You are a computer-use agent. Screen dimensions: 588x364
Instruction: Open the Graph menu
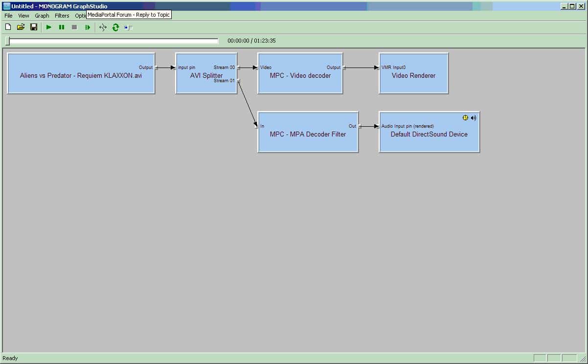pyautogui.click(x=42, y=16)
